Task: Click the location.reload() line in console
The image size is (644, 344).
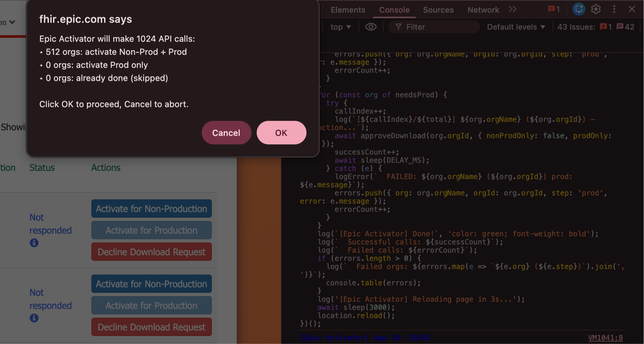Action: [356, 316]
